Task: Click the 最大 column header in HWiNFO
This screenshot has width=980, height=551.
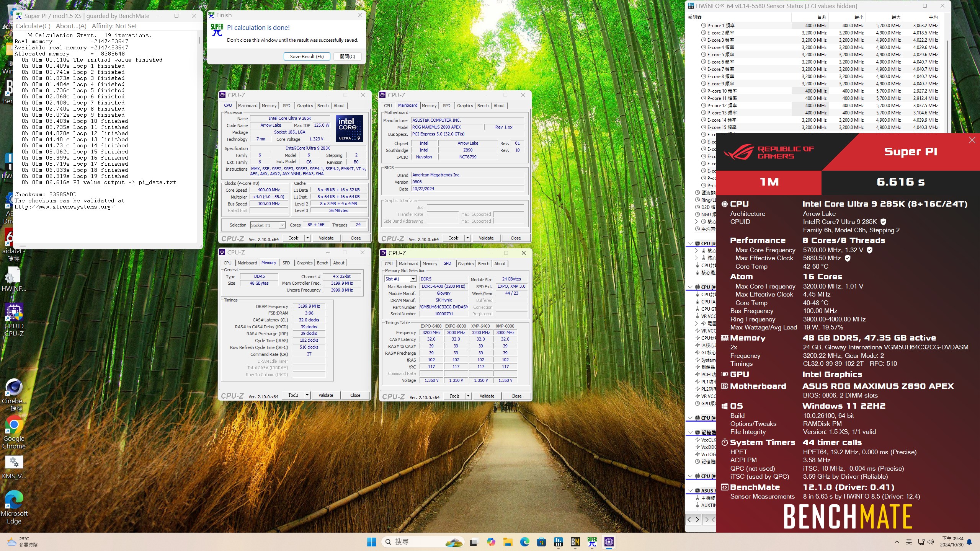Action: coord(884,17)
